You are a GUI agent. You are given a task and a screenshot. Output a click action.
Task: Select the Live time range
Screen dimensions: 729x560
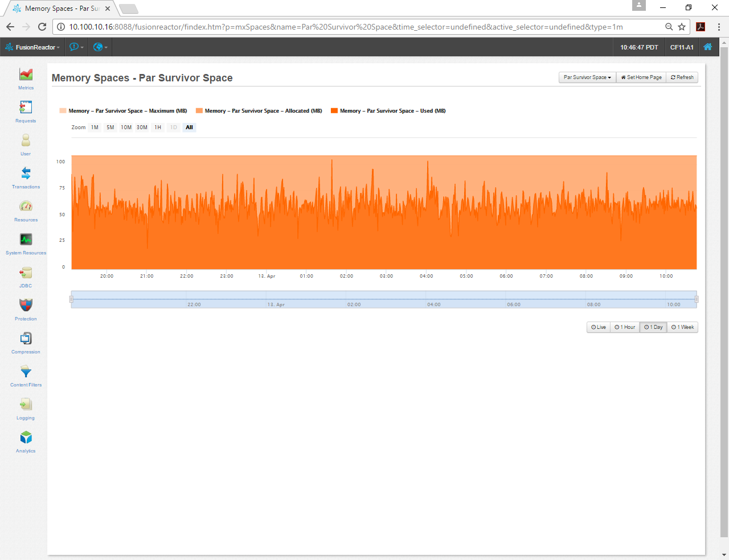[599, 327]
